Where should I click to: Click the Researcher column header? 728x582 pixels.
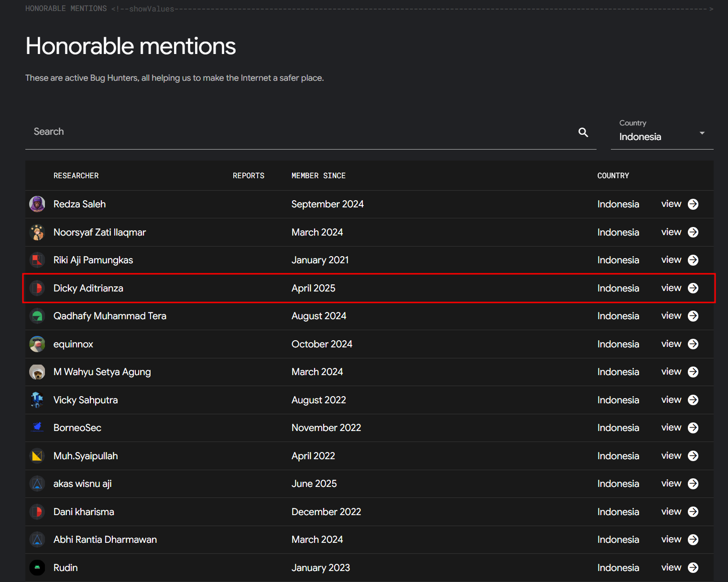(76, 176)
